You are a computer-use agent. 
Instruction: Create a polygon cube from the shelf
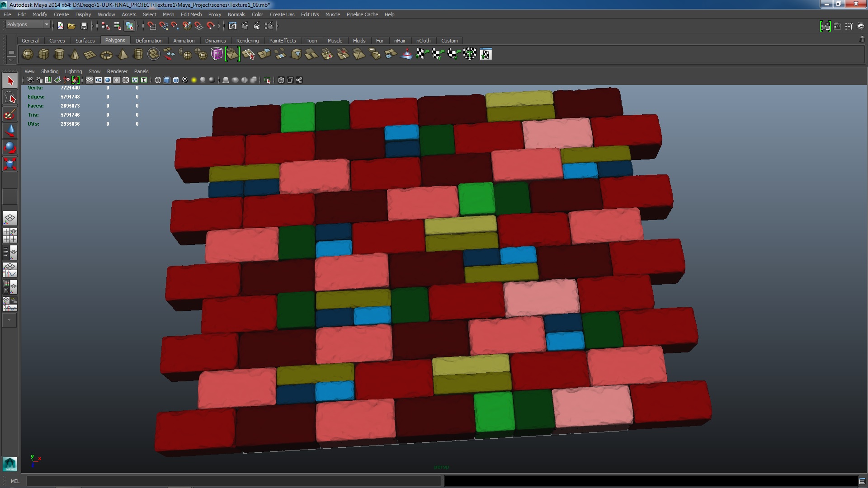[x=43, y=54]
